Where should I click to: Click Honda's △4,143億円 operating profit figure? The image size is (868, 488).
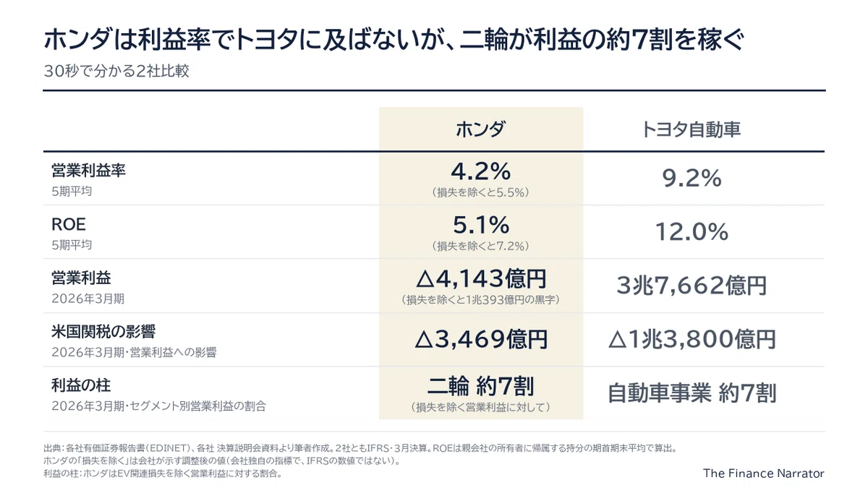(x=481, y=278)
